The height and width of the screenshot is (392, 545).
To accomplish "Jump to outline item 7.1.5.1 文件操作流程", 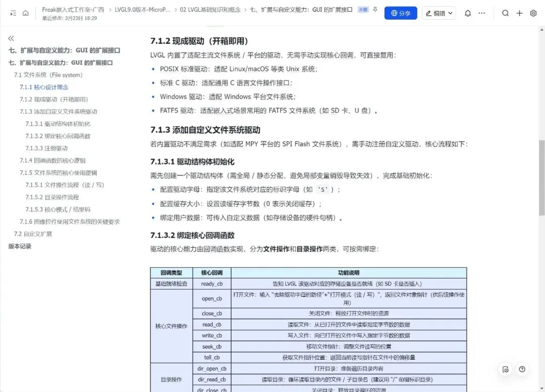I will pyautogui.click(x=65, y=185).
